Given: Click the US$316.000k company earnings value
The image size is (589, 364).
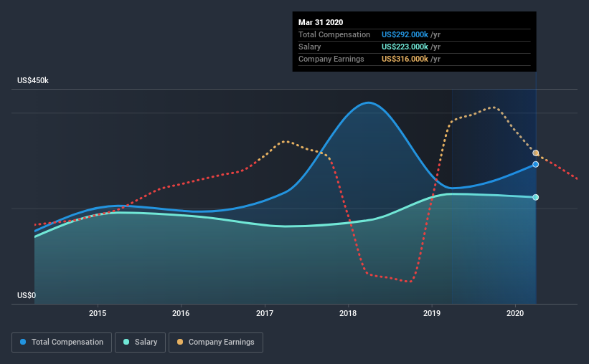Looking at the screenshot, I should coord(405,59).
